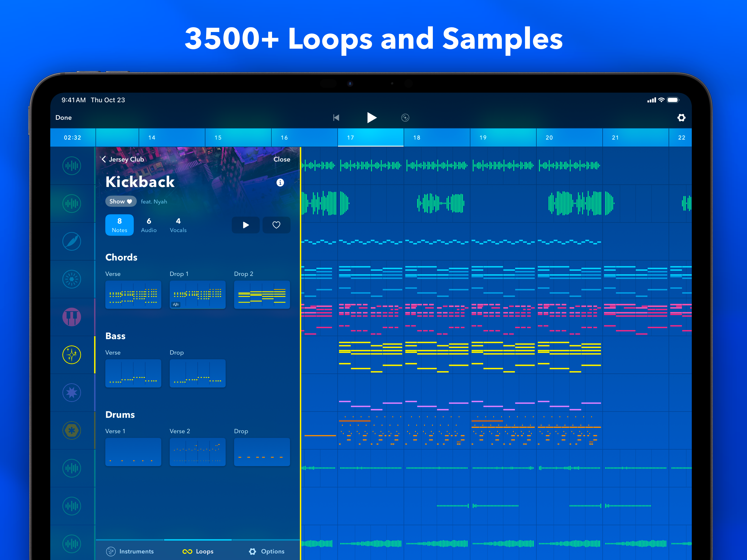Favorite the Kickback pack with heart button
This screenshot has height=560, width=747.
(276, 225)
